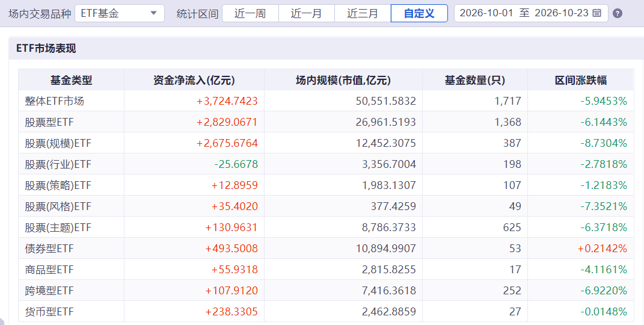Select the 股票(策略)ETF row label
Image resolution: width=644 pixels, height=325 pixels.
[58, 185]
